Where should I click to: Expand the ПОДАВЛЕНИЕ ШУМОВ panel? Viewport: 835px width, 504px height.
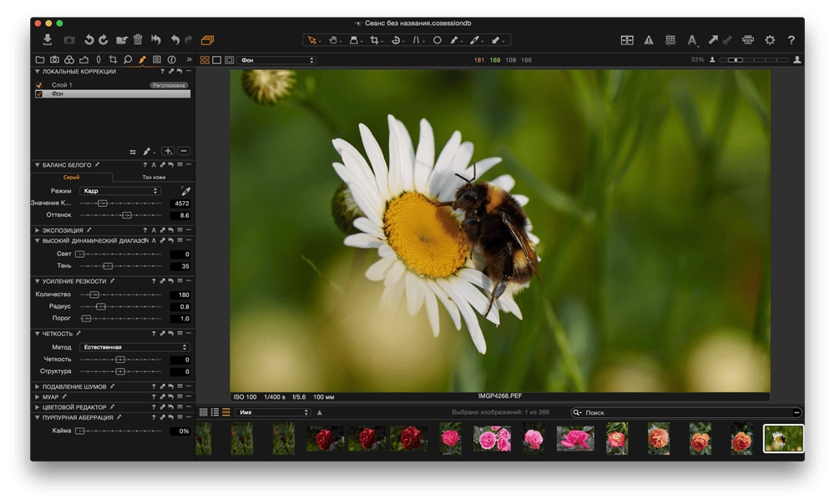click(37, 387)
